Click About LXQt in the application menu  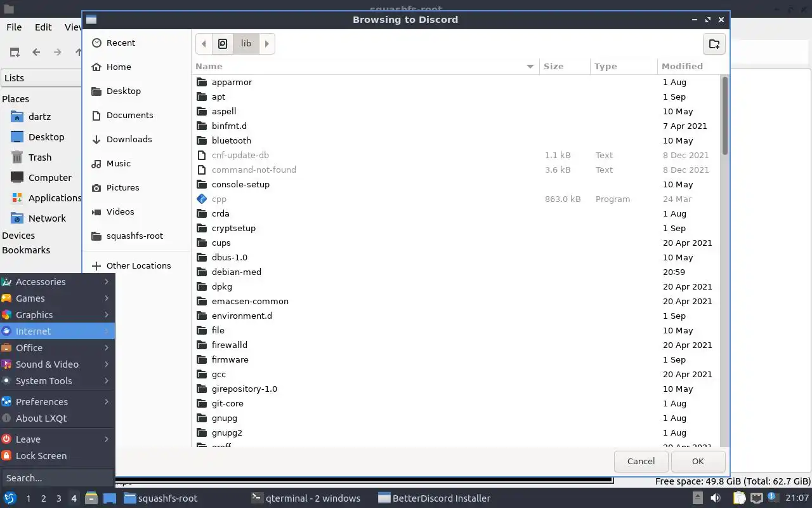tap(57, 418)
